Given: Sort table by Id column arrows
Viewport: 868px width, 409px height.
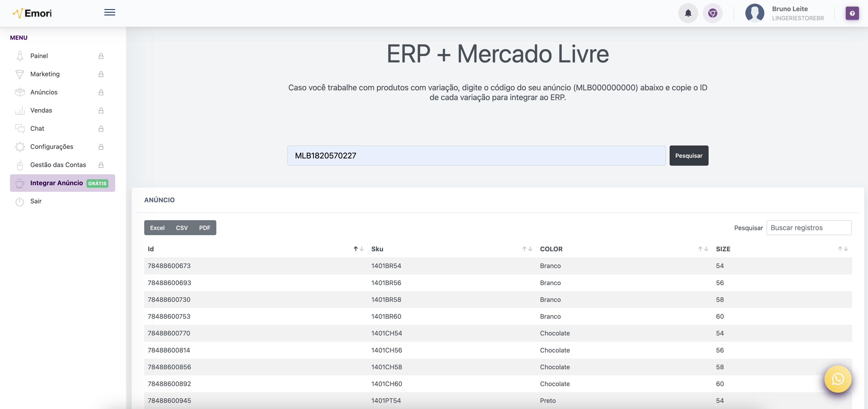Looking at the screenshot, I should pyautogui.click(x=358, y=249).
